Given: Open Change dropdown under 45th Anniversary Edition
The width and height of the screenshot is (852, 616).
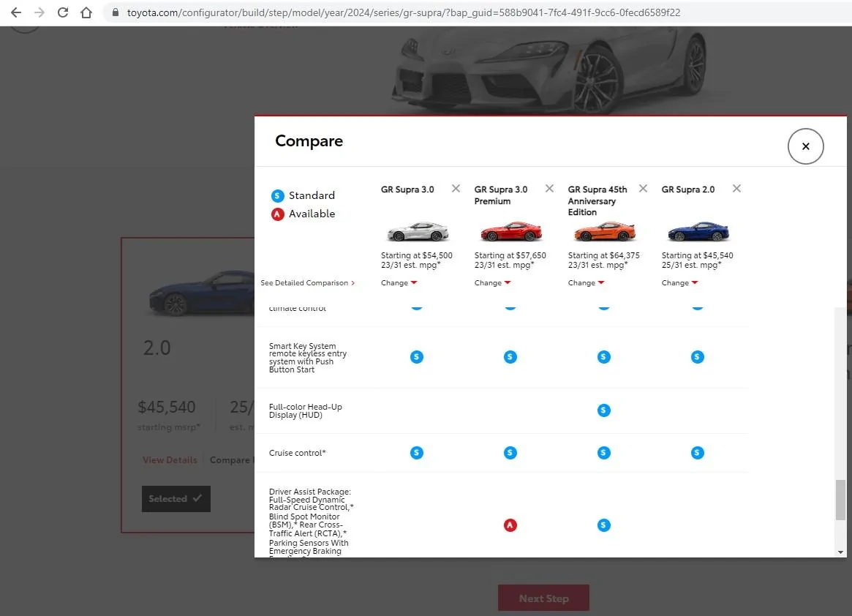Looking at the screenshot, I should pyautogui.click(x=586, y=282).
